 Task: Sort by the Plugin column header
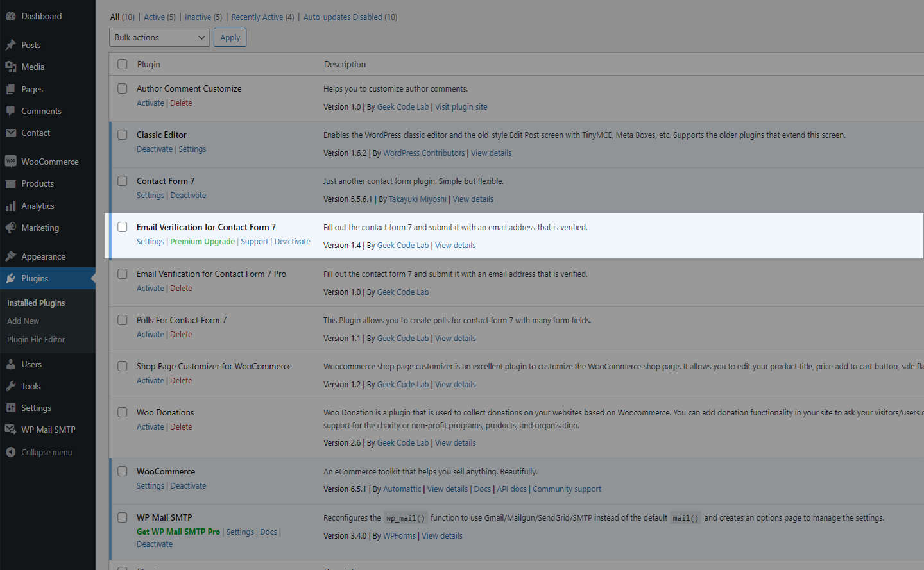[149, 64]
